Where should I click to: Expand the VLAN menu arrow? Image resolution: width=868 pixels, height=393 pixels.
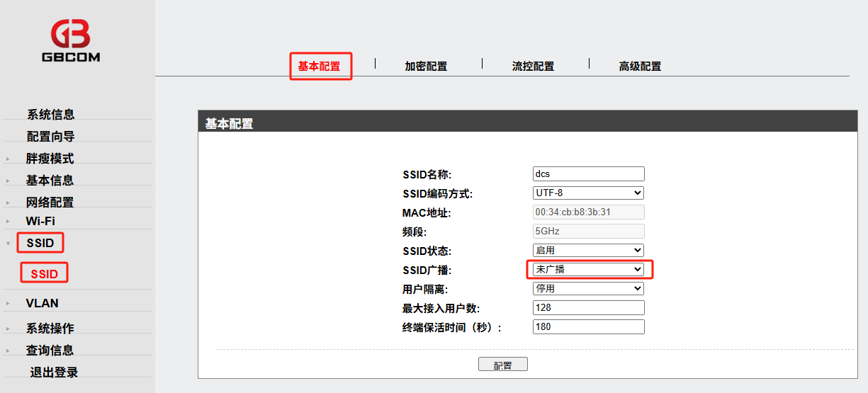[8, 304]
